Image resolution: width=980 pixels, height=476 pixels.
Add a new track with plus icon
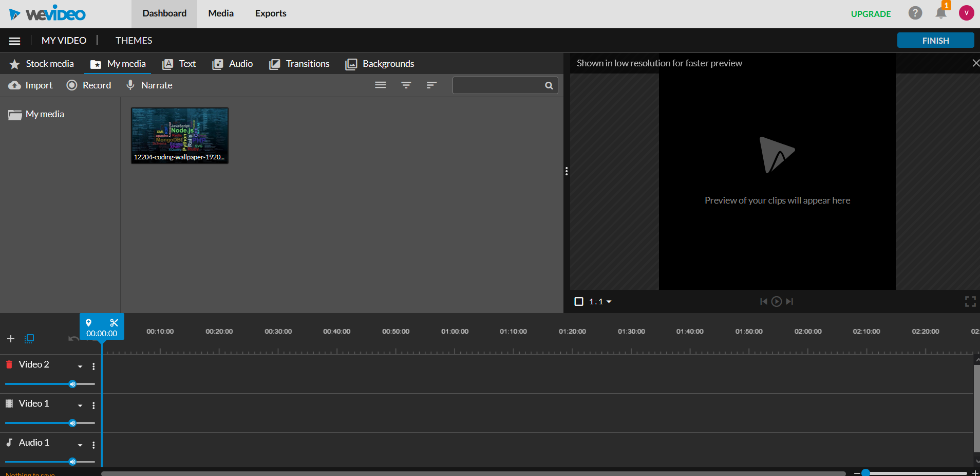coord(11,339)
